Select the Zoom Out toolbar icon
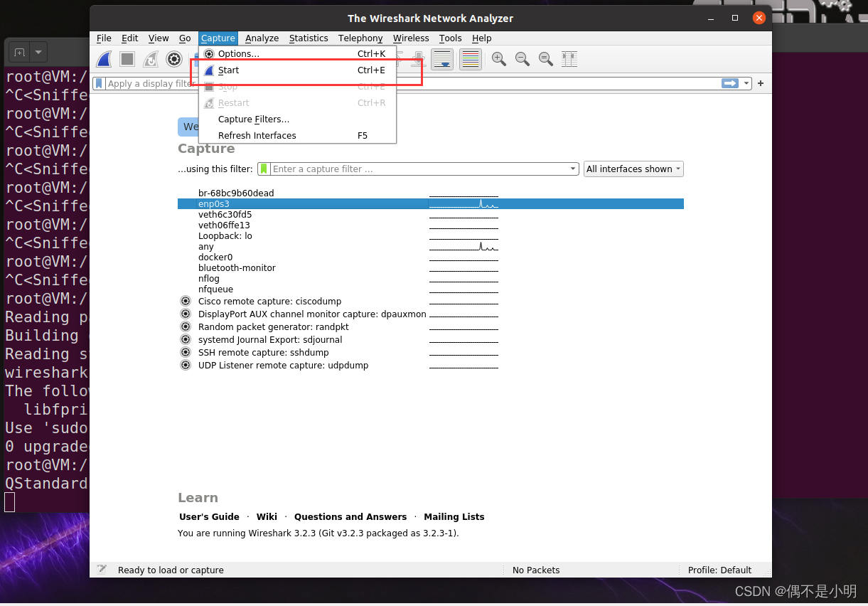Image resolution: width=868 pixels, height=606 pixels. (x=522, y=59)
